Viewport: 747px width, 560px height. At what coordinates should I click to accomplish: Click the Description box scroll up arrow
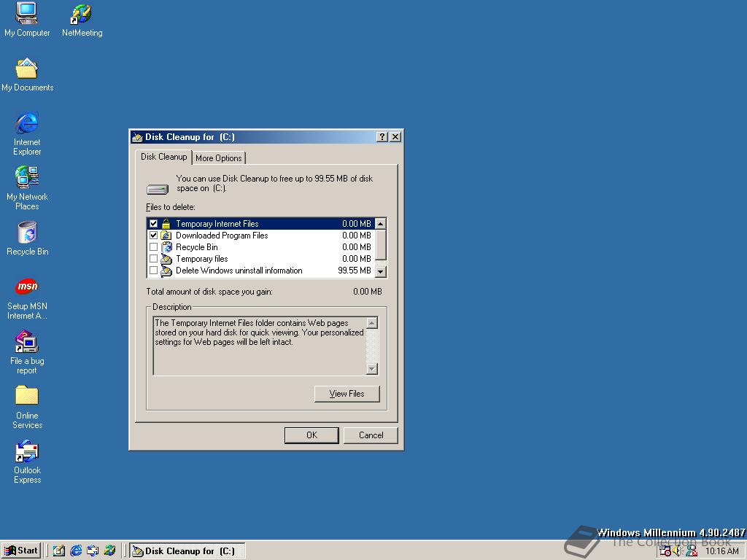tap(372, 323)
